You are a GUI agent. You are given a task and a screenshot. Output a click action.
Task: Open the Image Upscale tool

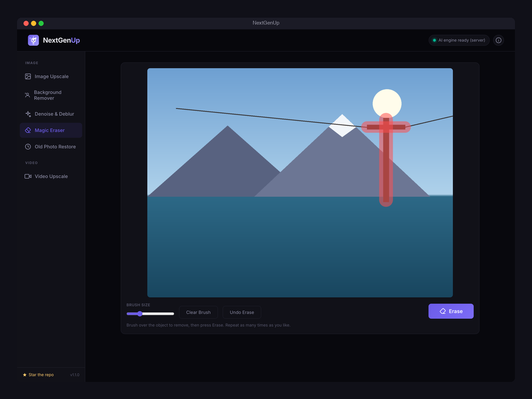(51, 76)
